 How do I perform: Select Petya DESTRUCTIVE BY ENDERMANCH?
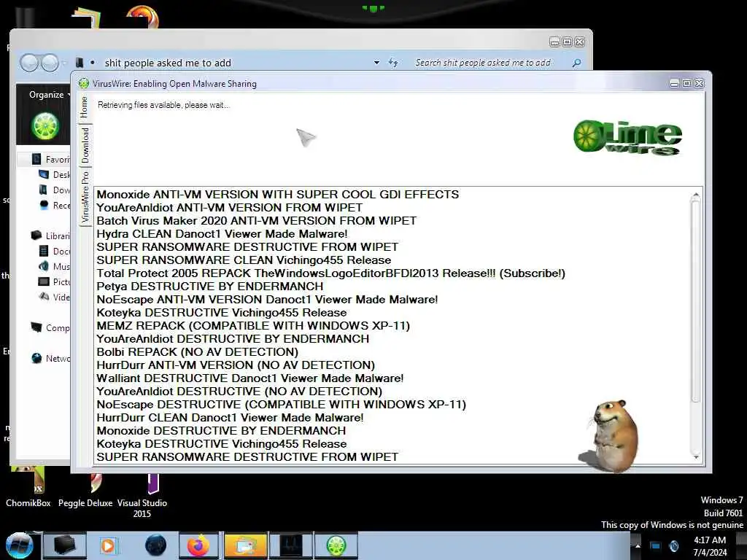pyautogui.click(x=209, y=286)
